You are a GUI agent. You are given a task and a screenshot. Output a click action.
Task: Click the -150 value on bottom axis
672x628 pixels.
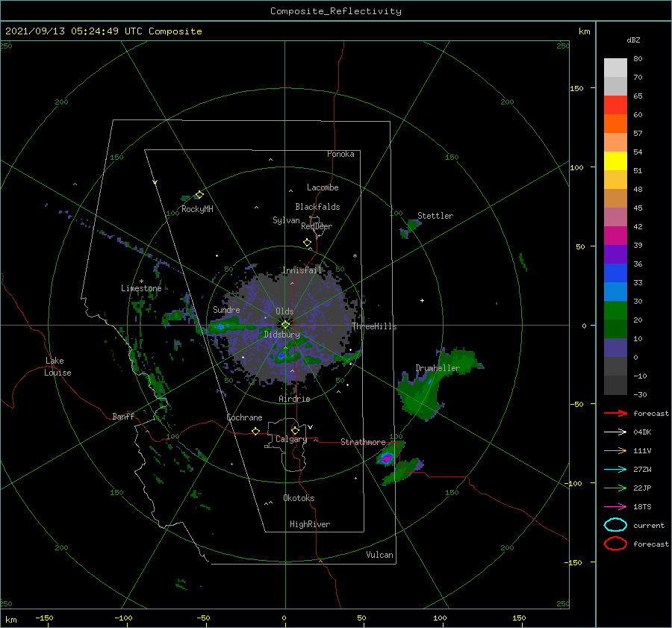(x=44, y=618)
